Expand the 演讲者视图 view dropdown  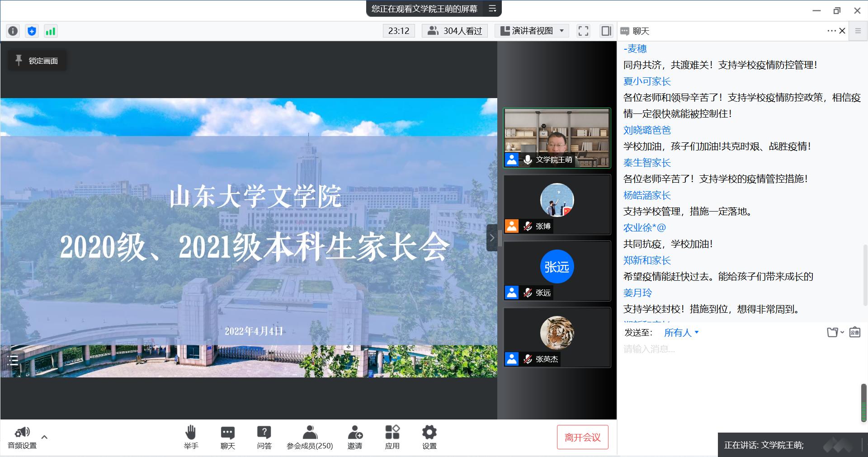coord(533,31)
